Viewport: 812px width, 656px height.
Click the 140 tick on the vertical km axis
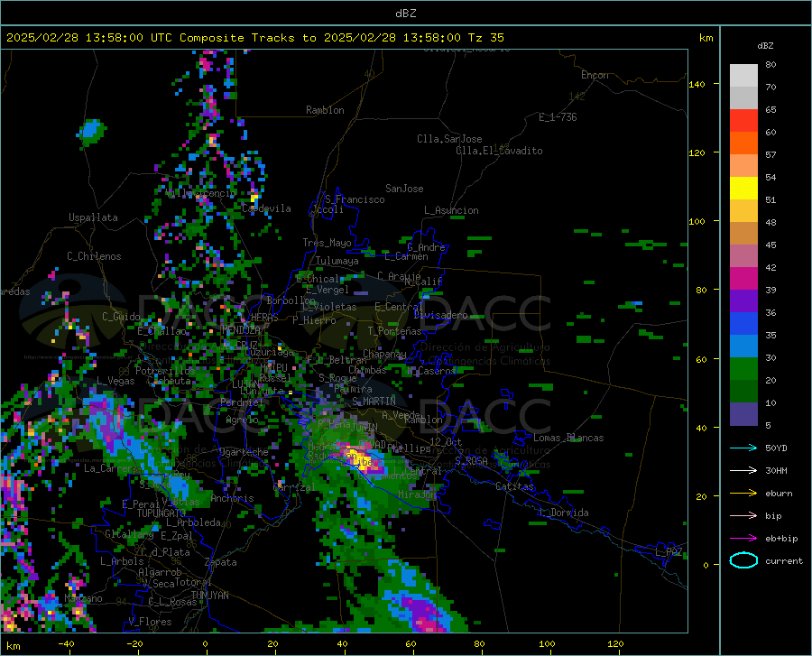(x=697, y=84)
